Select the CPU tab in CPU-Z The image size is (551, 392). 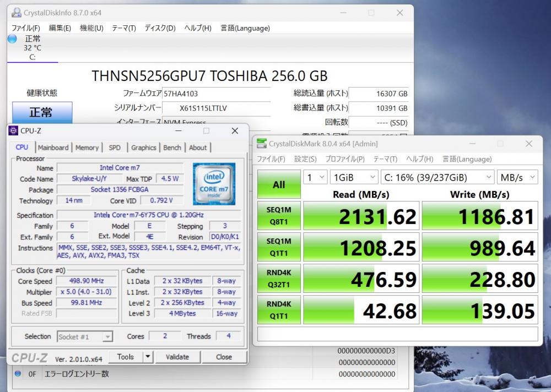[x=22, y=147]
